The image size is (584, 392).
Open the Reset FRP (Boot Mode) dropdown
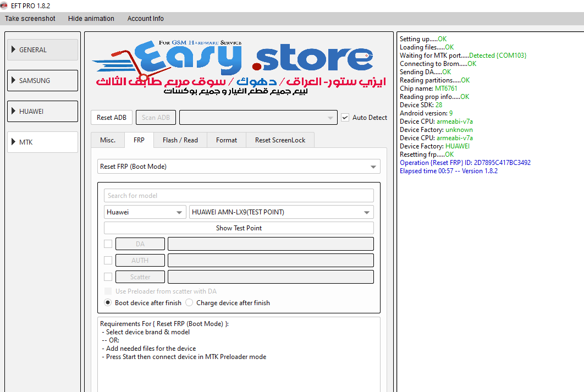click(239, 167)
